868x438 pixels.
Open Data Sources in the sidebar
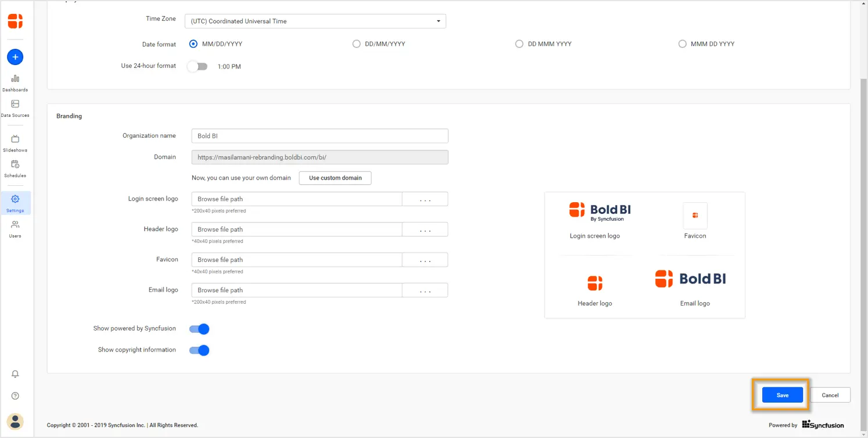click(x=15, y=108)
